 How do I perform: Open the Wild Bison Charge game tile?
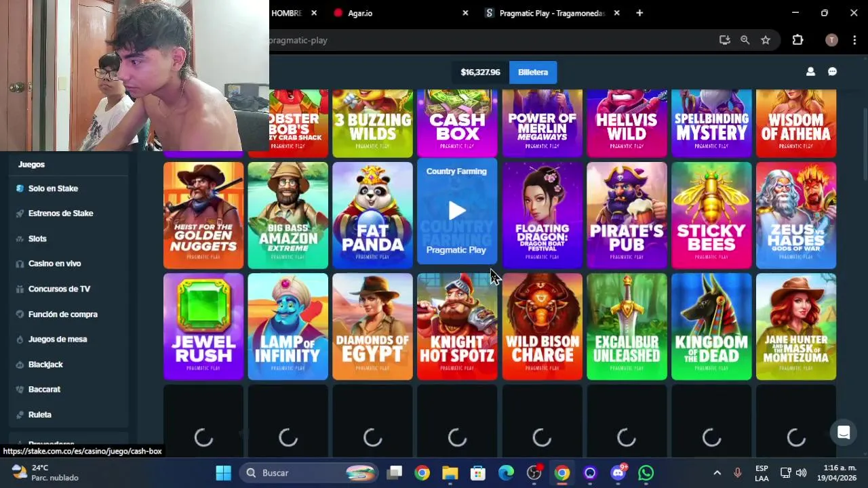click(x=542, y=327)
